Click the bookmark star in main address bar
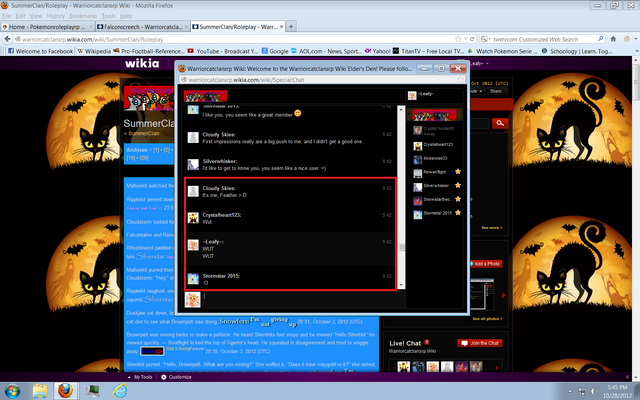Image resolution: width=640 pixels, height=400 pixels. click(458, 39)
